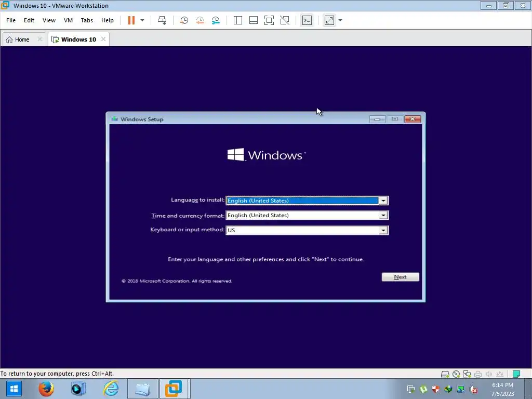Pause the virtual machine

point(131,20)
